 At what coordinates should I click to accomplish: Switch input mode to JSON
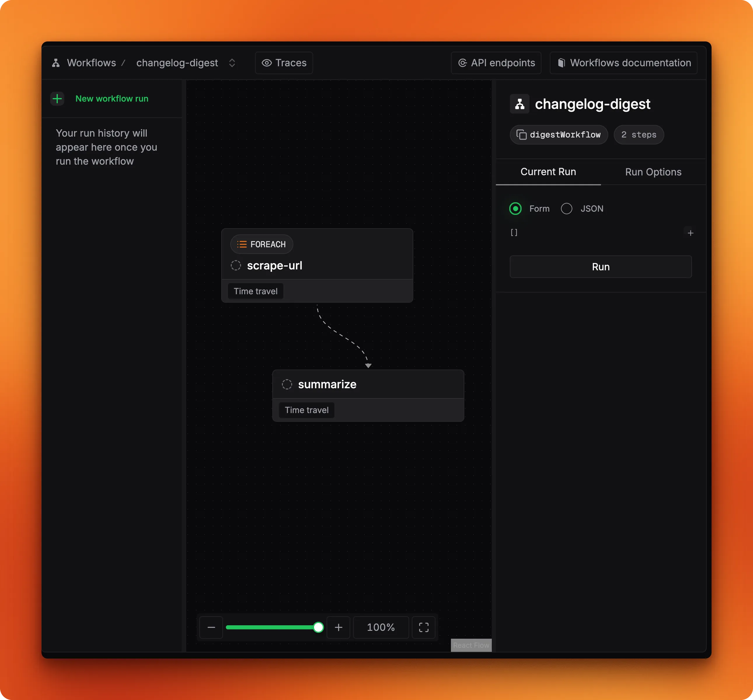point(567,208)
